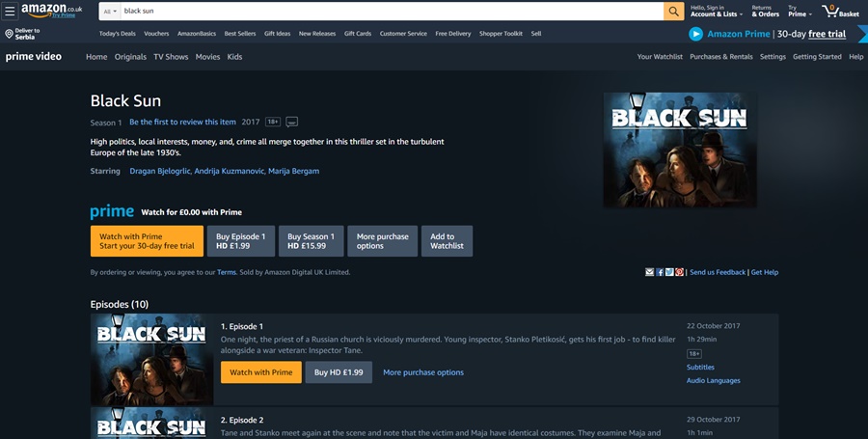This screenshot has height=439, width=868.
Task: Expand the Try Prime dropdown
Action: (x=798, y=11)
